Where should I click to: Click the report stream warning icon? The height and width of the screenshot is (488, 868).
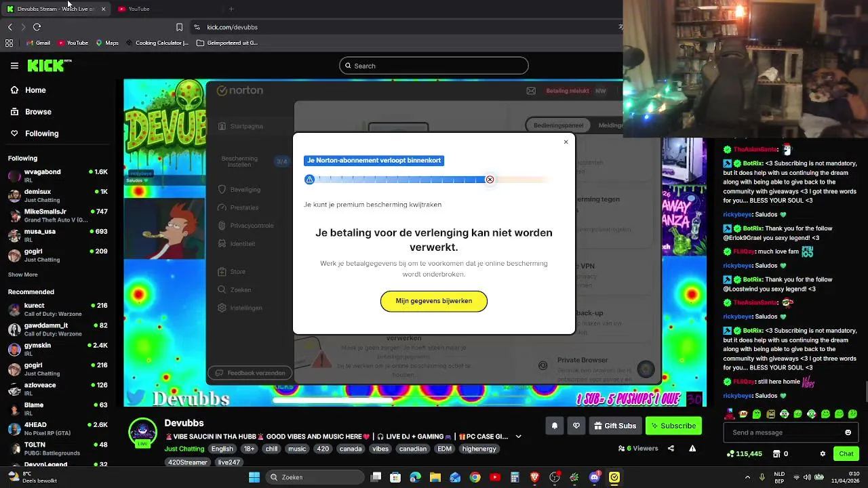(692, 448)
